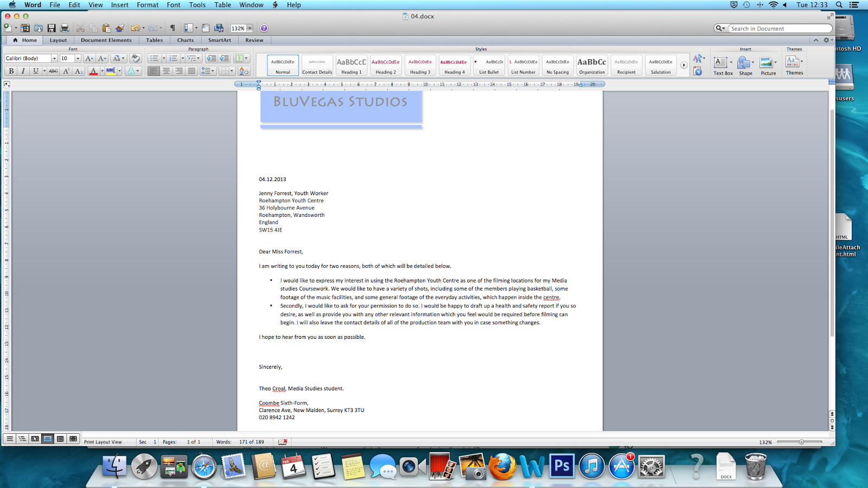Increase the font size with Grow Font
The width and height of the screenshot is (868, 488).
click(89, 59)
